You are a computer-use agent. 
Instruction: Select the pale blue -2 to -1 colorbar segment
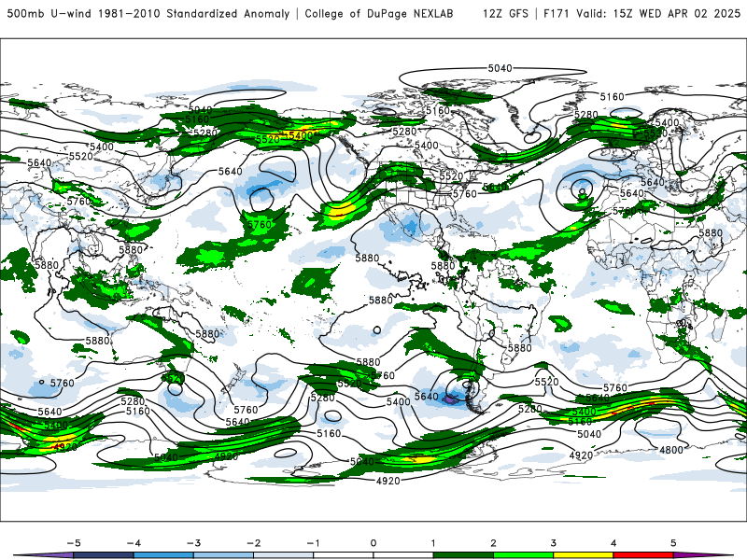tap(284, 555)
